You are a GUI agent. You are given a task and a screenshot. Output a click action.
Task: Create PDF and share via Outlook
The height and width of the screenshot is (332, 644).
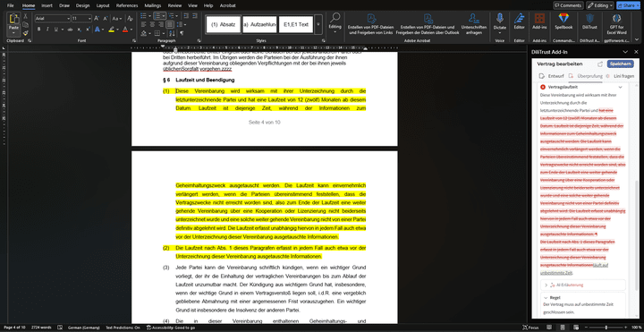tap(428, 24)
